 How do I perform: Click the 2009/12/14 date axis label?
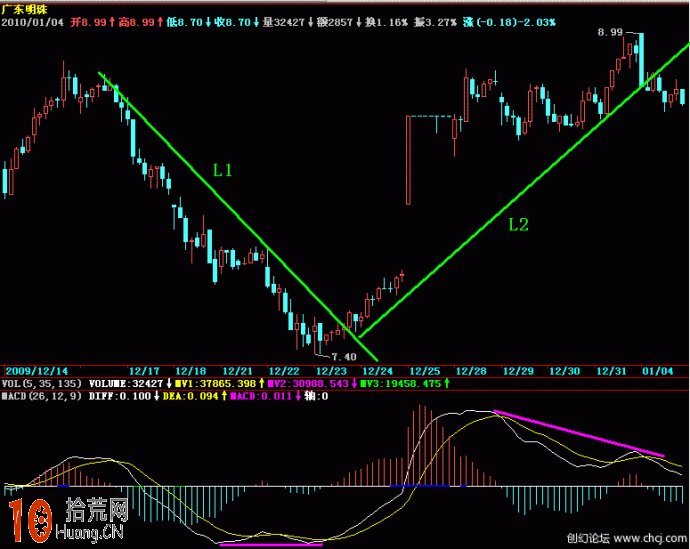tap(37, 371)
